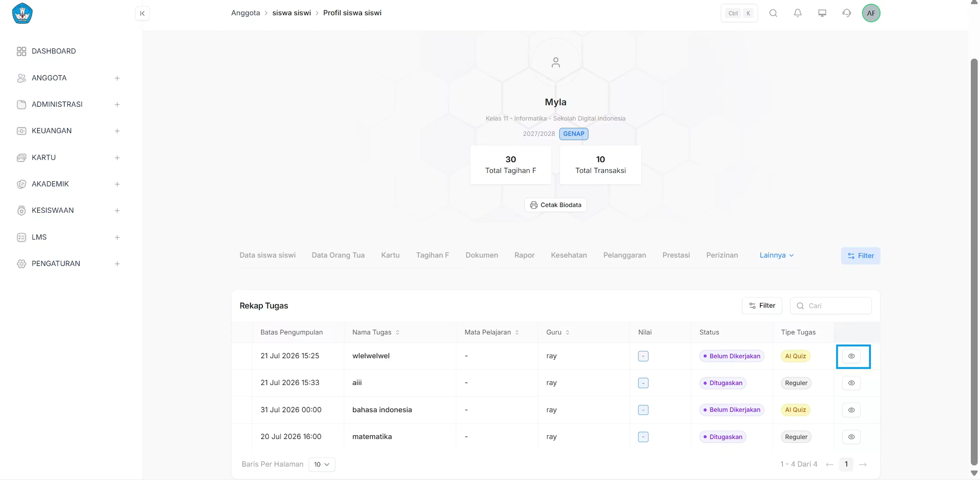Click the Total Tagihan F card
This screenshot has width=980, height=480.
(510, 165)
